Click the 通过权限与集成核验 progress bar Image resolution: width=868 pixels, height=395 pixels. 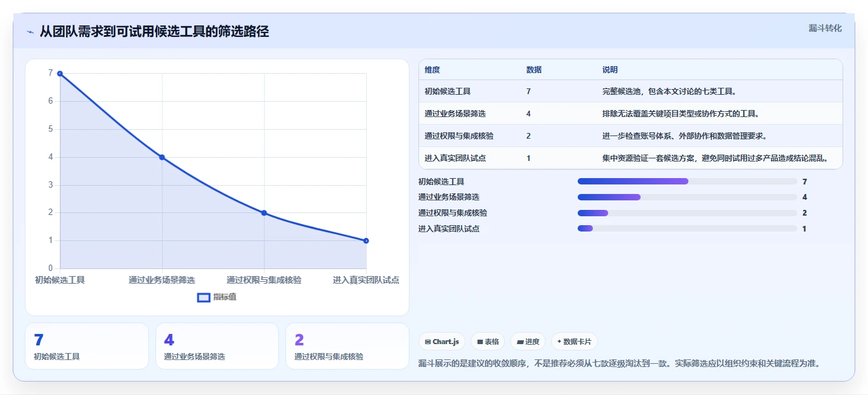tap(687, 213)
